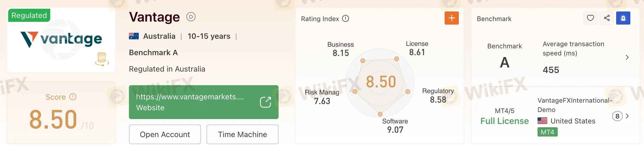The width and height of the screenshot is (644, 154).
Task: Click the circled 8 server count
Action: click(x=617, y=116)
